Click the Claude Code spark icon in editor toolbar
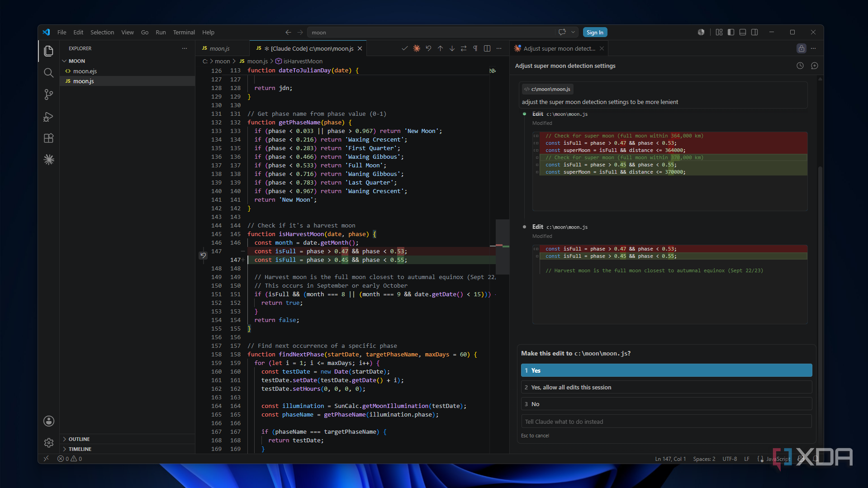 (x=417, y=48)
